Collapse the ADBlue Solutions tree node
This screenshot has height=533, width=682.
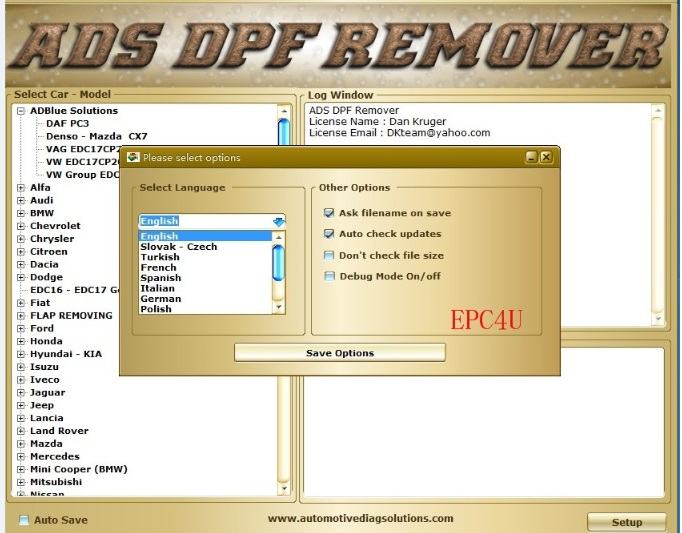click(x=20, y=111)
